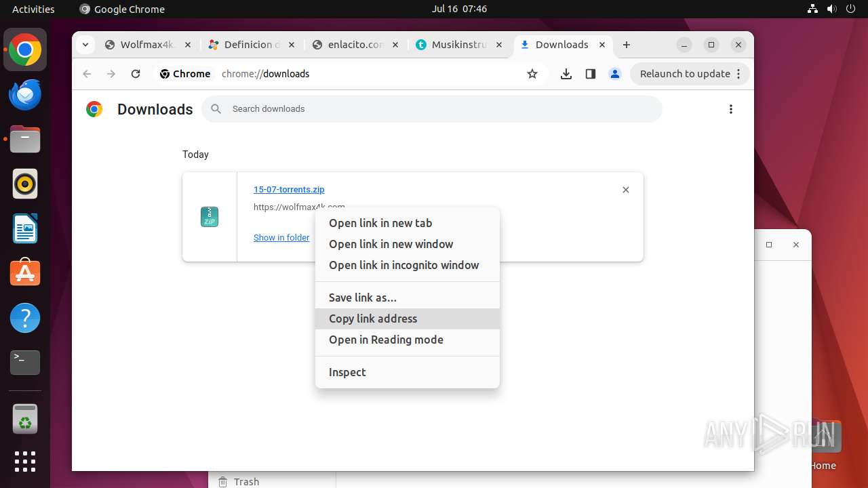Choose Open link in new tab
Image resolution: width=868 pixels, height=488 pixels.
[x=408, y=223]
